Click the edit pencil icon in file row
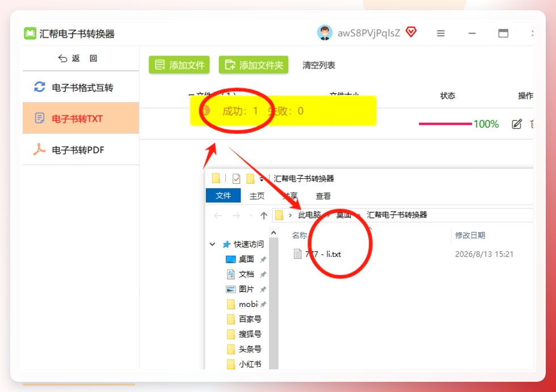This screenshot has height=392, width=556. (x=517, y=124)
